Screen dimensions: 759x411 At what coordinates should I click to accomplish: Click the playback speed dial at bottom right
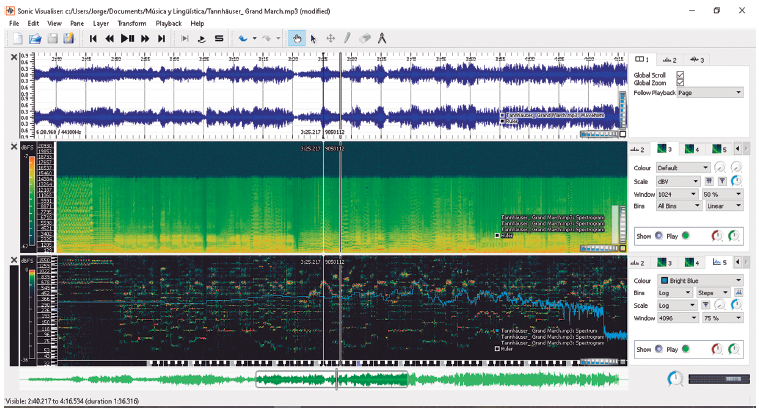pyautogui.click(x=676, y=380)
